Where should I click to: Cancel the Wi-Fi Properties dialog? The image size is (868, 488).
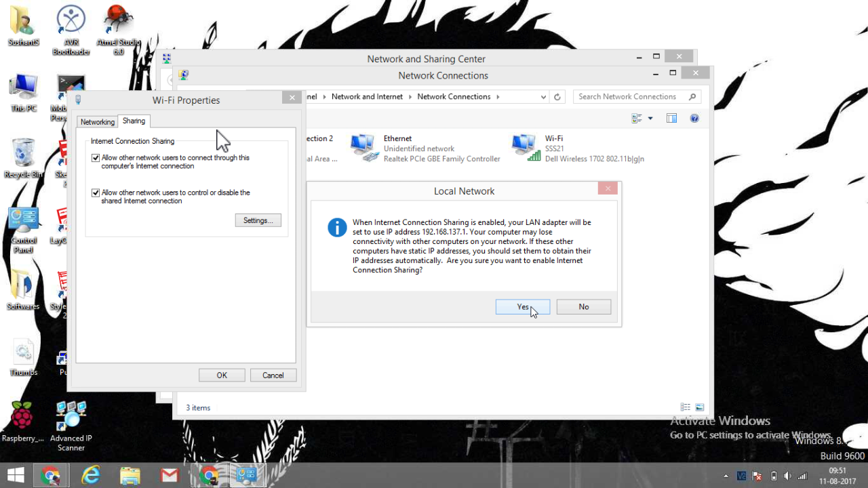click(273, 375)
